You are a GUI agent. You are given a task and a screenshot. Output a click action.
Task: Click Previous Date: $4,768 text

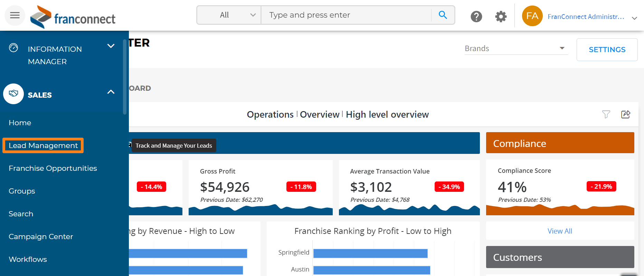(380, 200)
